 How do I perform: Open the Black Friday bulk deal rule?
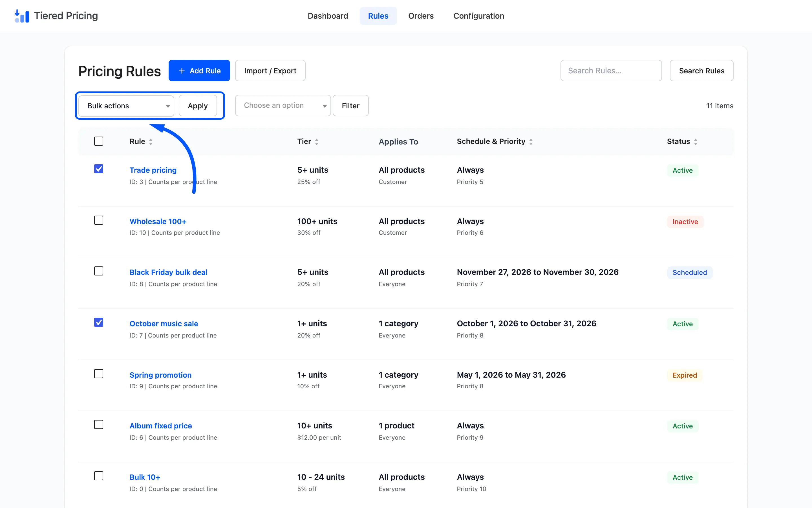[x=168, y=272]
